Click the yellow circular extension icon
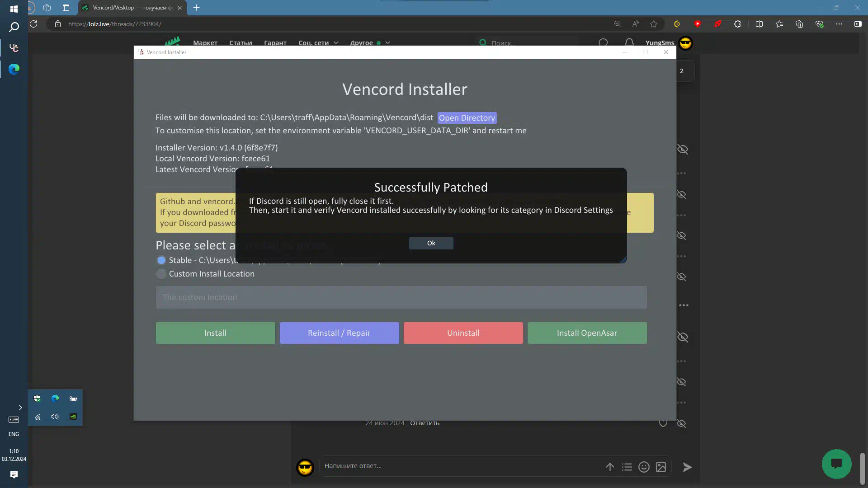This screenshot has height=488, width=868. (x=677, y=24)
